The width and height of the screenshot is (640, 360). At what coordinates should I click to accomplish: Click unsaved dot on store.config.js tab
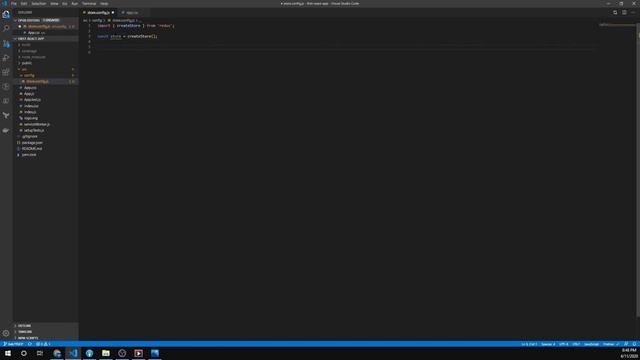pos(113,13)
